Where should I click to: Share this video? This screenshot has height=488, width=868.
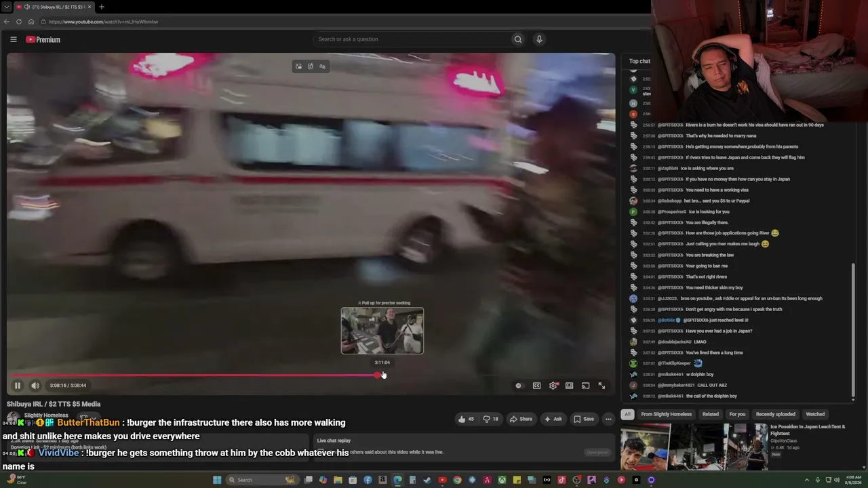[521, 419]
